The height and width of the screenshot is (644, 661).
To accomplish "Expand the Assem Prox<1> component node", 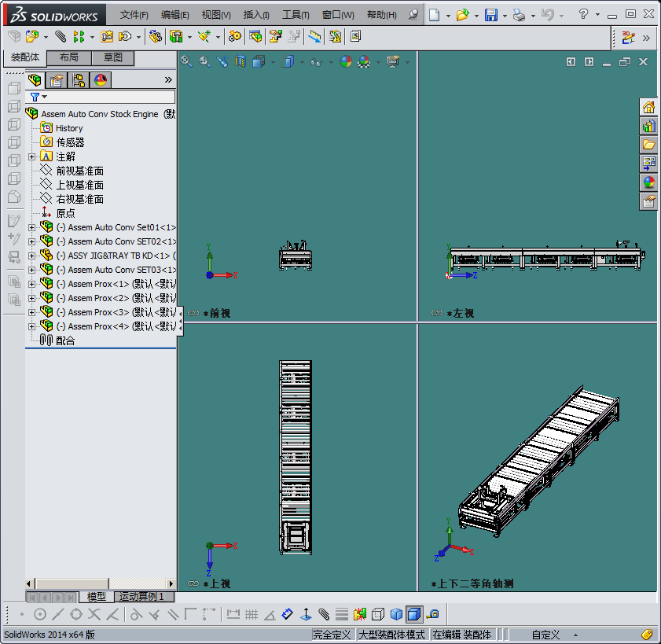I will click(31, 284).
